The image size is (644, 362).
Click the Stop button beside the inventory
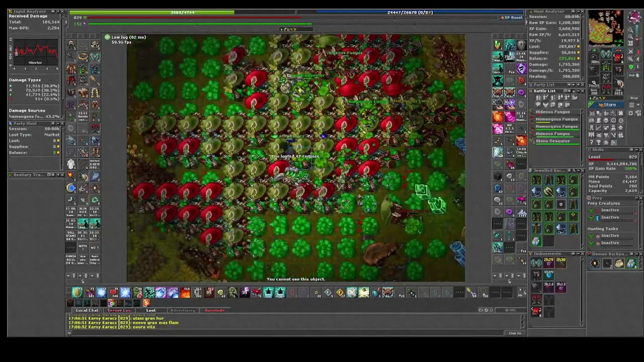(634, 98)
